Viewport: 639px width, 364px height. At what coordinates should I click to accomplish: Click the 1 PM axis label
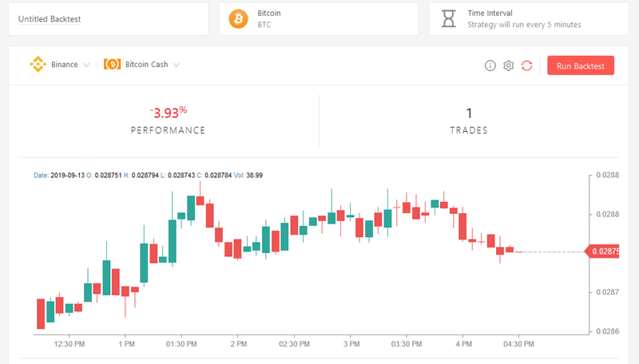click(127, 344)
